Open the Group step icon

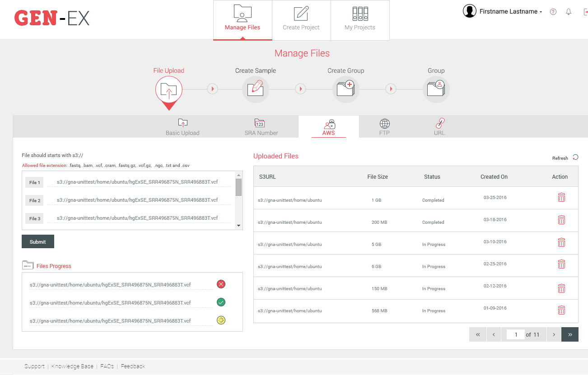436,89
